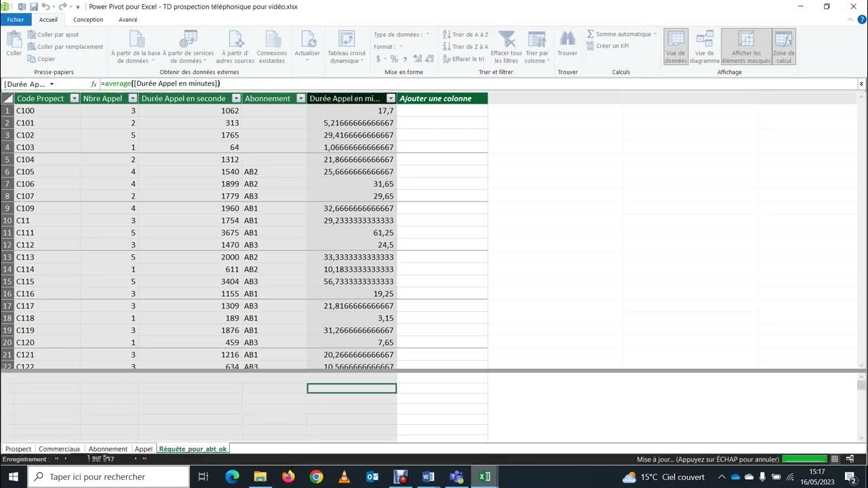Open À partir de services de données
This screenshot has height=488, width=868.
188,47
